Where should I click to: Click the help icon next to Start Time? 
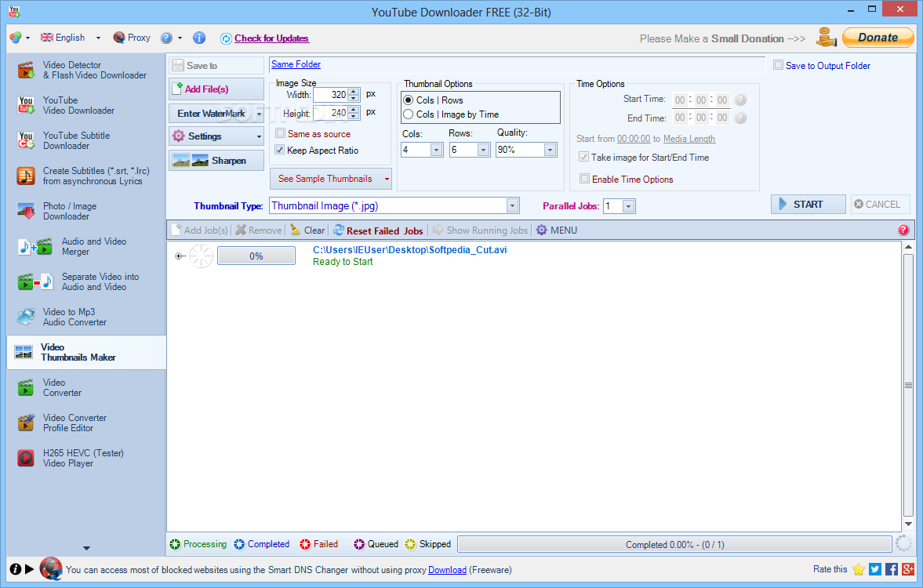[x=740, y=100]
